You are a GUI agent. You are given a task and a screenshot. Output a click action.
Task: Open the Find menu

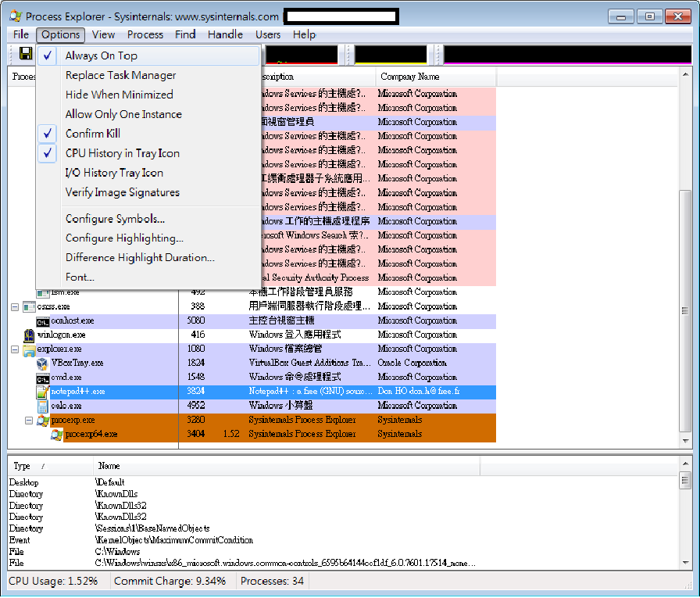[185, 35]
